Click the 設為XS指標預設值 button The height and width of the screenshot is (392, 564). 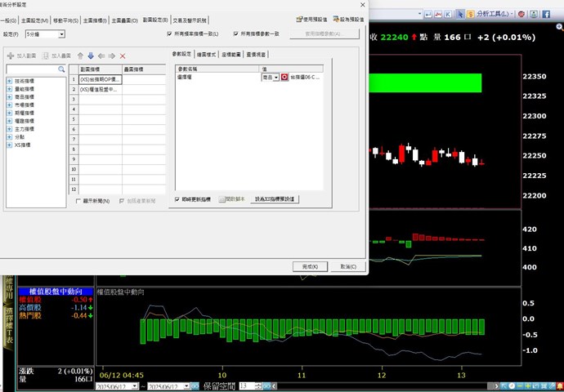[274, 198]
